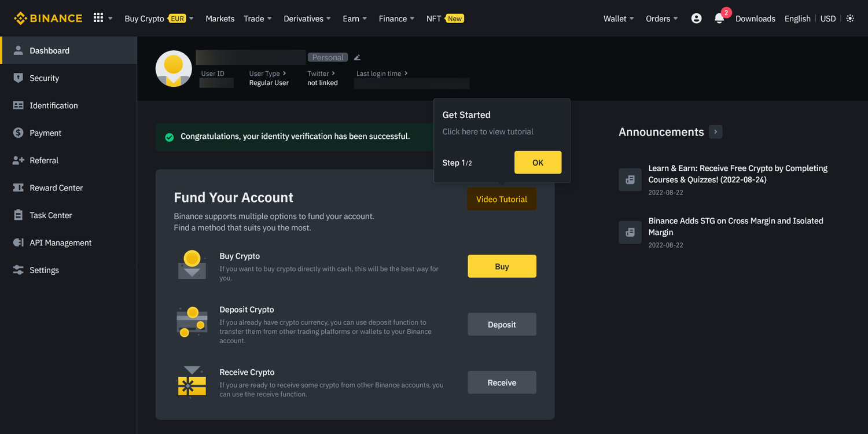Click the news icon beside Binance Adds STG
The width and height of the screenshot is (868, 434).
click(x=630, y=232)
